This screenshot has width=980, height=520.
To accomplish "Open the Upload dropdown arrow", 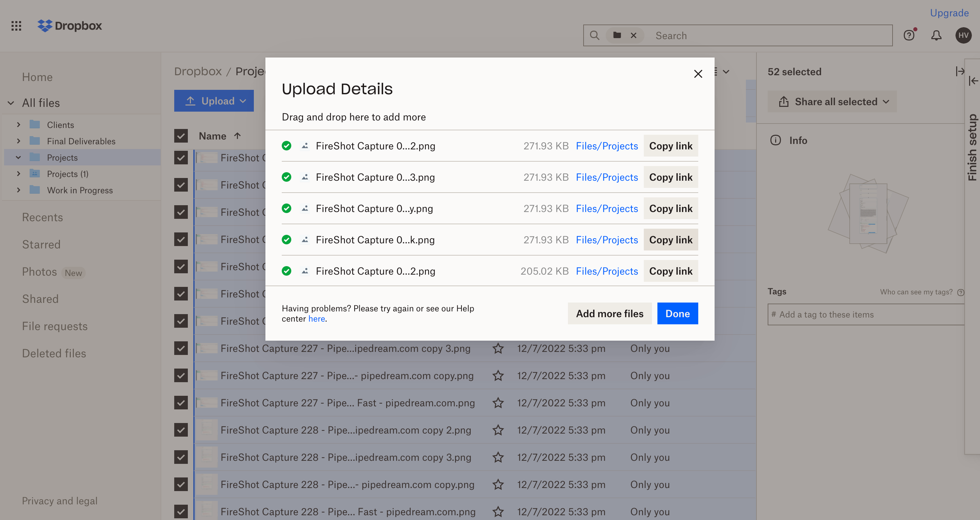I will (244, 100).
